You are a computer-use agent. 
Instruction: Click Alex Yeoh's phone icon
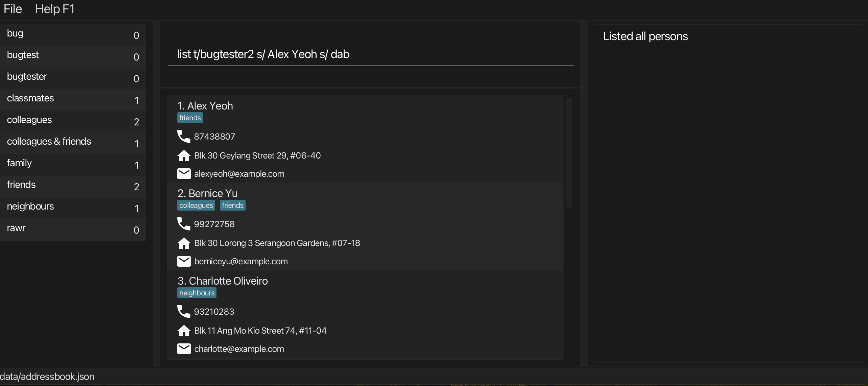pyautogui.click(x=184, y=137)
